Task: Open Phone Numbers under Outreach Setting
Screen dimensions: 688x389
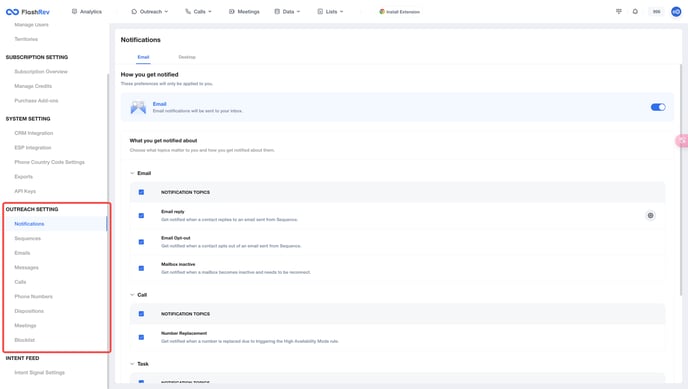Action: click(33, 296)
